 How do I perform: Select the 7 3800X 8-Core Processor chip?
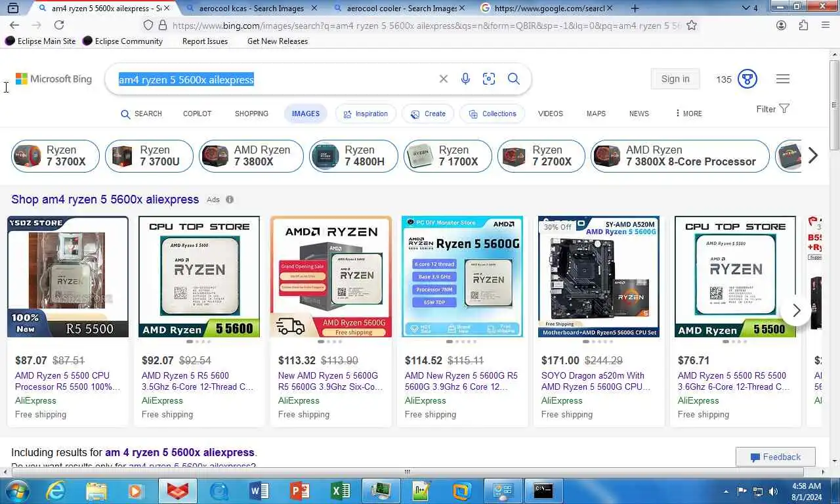680,156
